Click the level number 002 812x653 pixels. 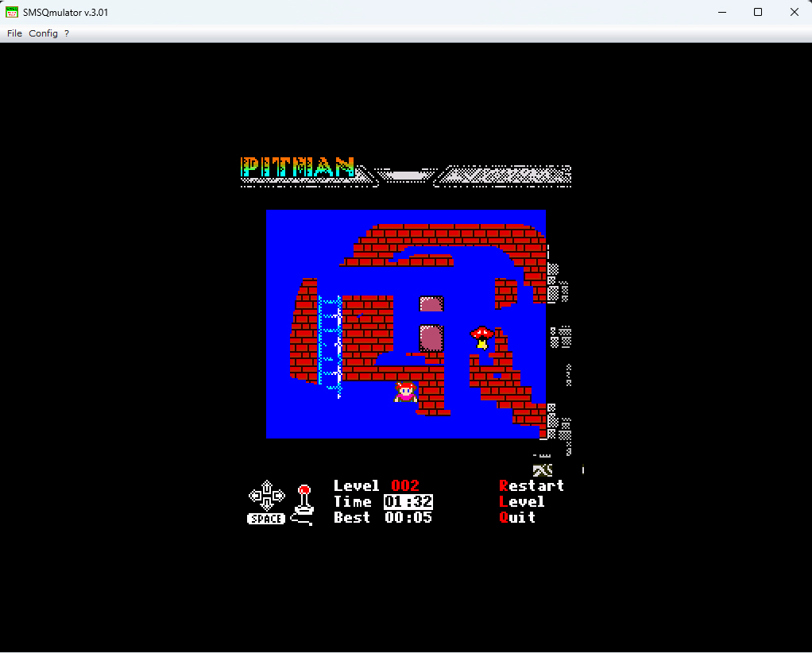tap(405, 485)
